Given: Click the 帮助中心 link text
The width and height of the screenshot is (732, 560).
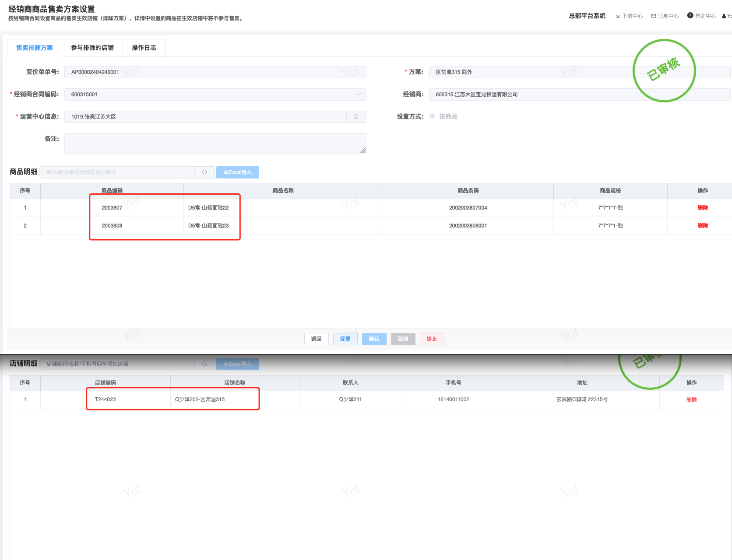Looking at the screenshot, I should click(x=706, y=16).
